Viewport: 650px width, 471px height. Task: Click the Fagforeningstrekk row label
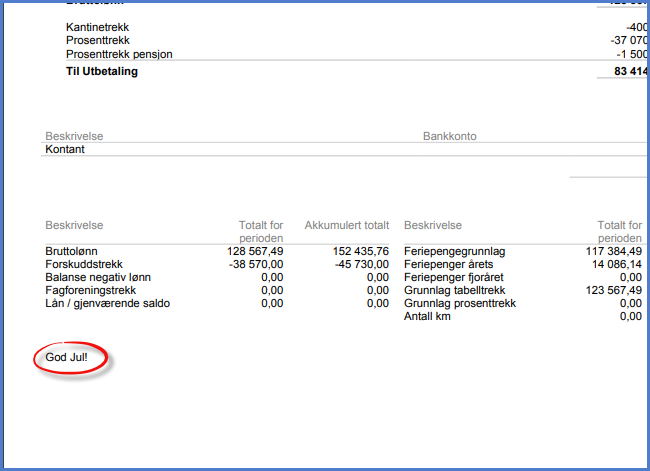click(90, 290)
